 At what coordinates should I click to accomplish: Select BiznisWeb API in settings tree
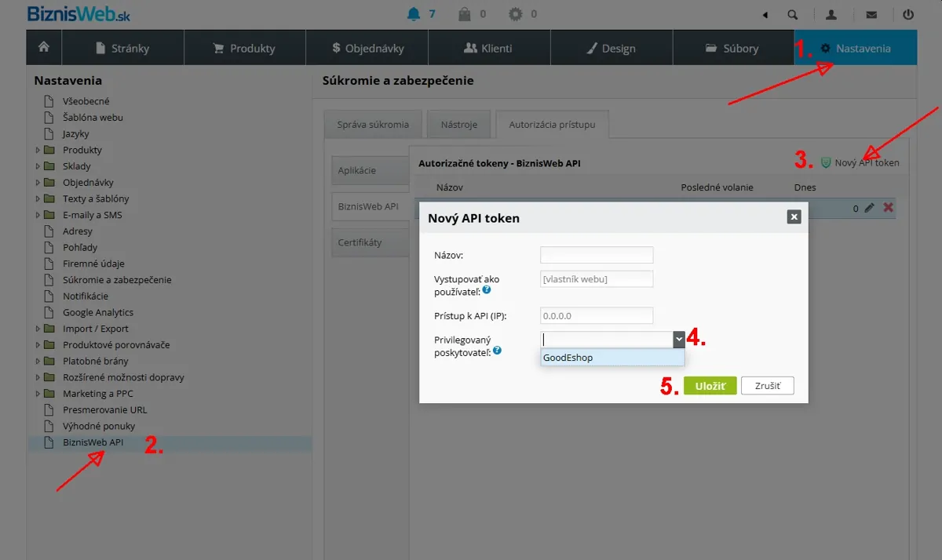click(x=93, y=442)
